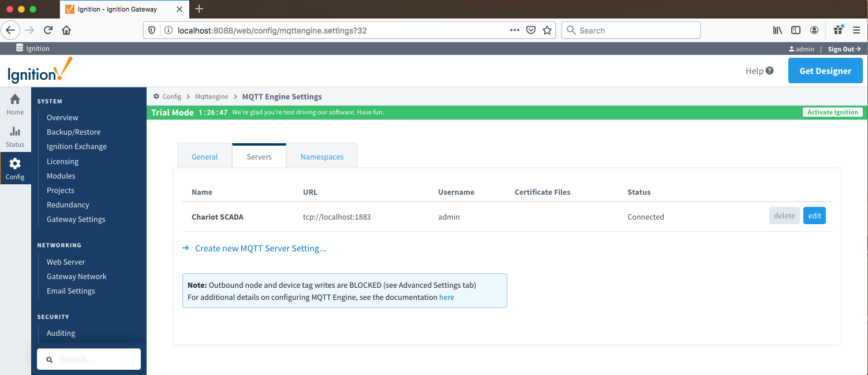Click the Status column header
Image resolution: width=868 pixels, height=375 pixels.
[x=639, y=192]
